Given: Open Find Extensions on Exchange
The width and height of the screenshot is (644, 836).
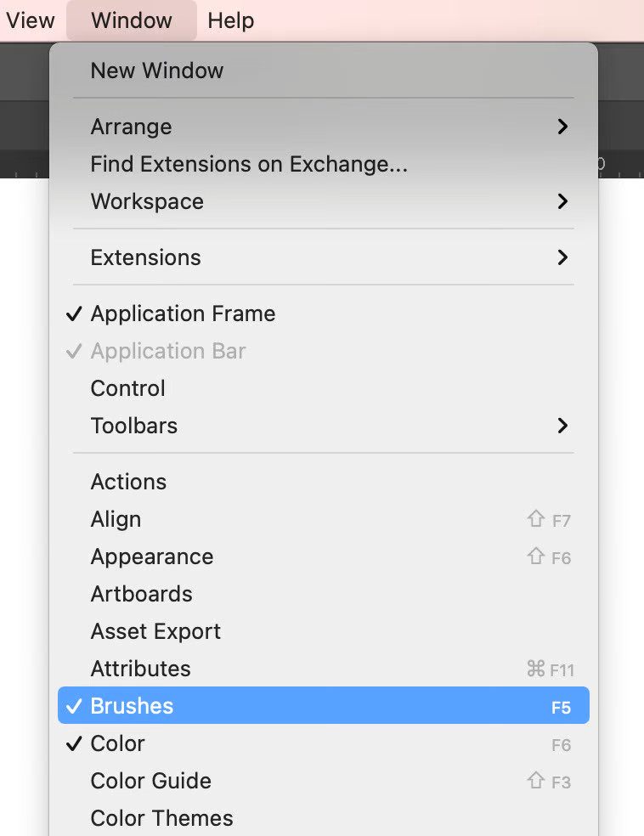Looking at the screenshot, I should point(249,164).
